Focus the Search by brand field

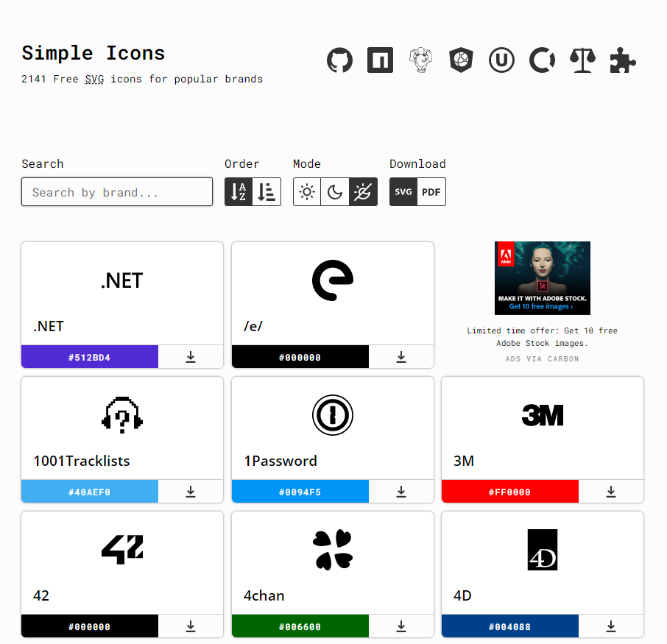coord(117,192)
